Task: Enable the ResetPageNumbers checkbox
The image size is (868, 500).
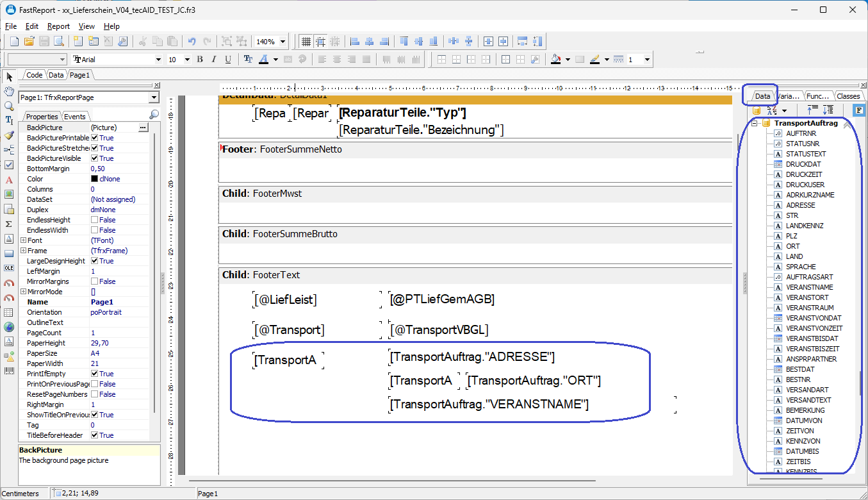Action: point(94,394)
